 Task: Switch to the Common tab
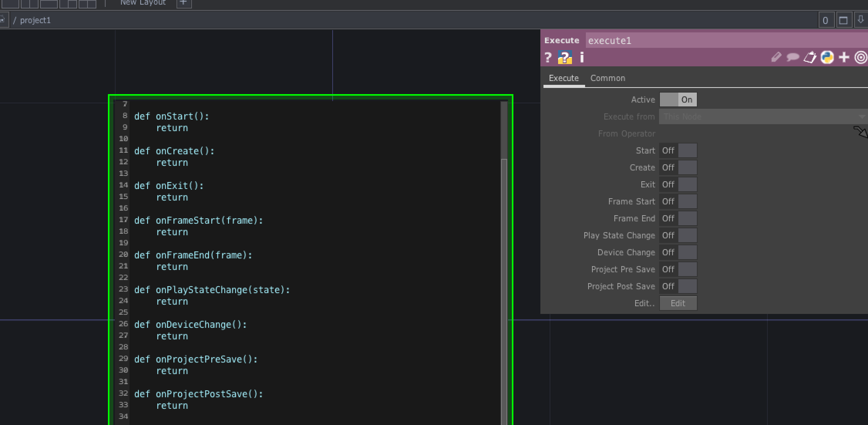pos(608,78)
